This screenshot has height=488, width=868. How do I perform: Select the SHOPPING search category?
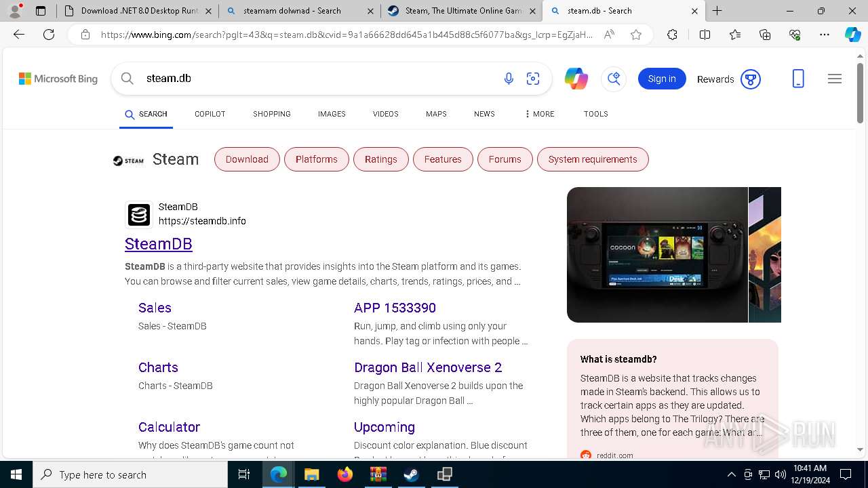pos(272,114)
